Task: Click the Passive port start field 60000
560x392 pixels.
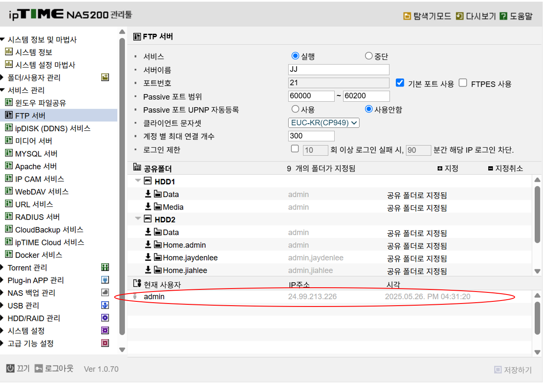Action: click(x=312, y=96)
